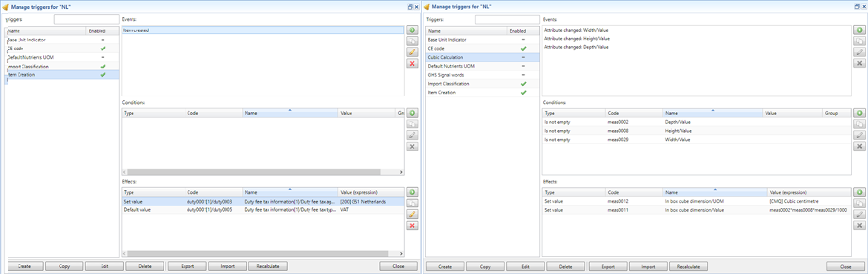Click Copy button in left window
The height and width of the screenshot is (274, 868).
64,267
